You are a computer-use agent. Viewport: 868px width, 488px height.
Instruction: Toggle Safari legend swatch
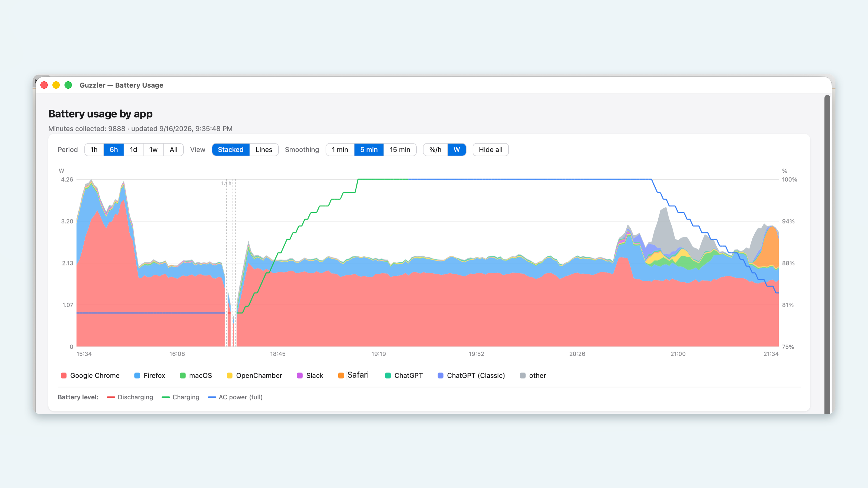[x=341, y=375]
